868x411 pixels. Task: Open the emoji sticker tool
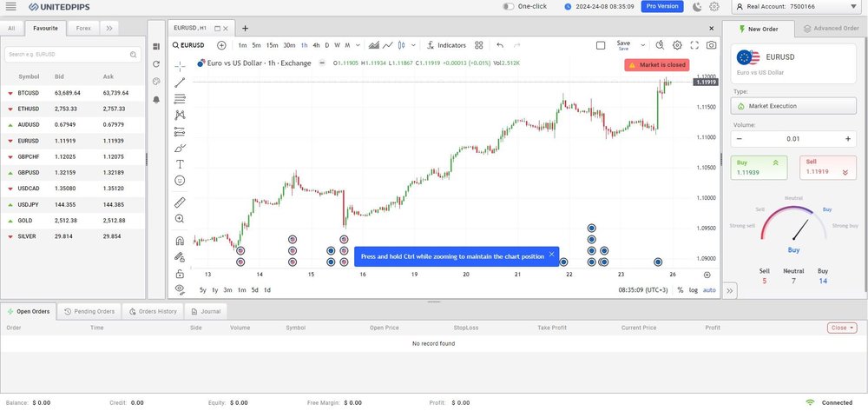tap(180, 181)
